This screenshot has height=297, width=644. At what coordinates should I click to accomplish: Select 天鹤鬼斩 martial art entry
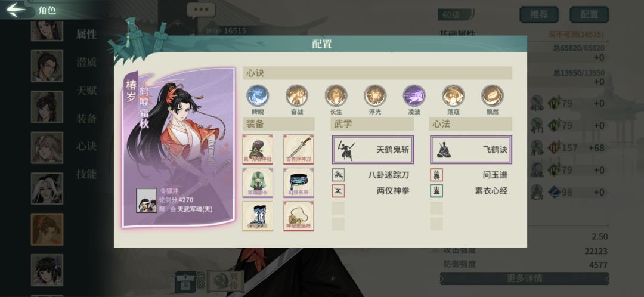click(373, 150)
